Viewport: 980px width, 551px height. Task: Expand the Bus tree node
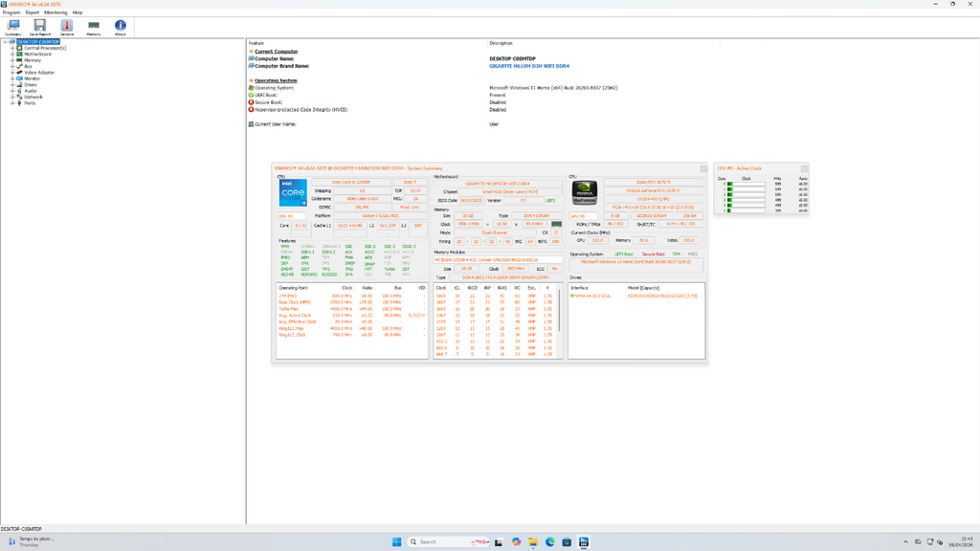[x=11, y=66]
